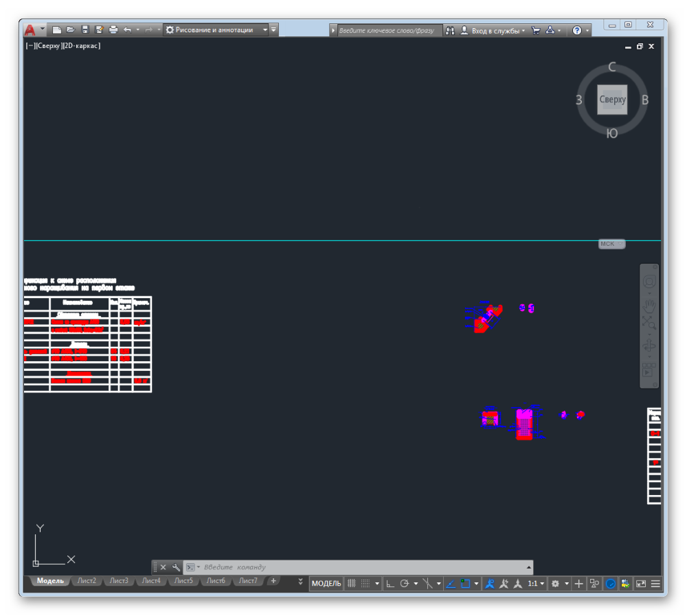Click ShowMotion icon on navigation bar
Image resolution: width=687 pixels, height=616 pixels.
click(649, 369)
